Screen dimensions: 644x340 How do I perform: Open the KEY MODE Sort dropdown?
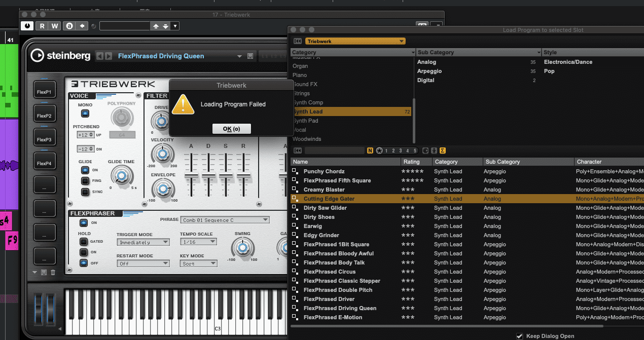198,263
